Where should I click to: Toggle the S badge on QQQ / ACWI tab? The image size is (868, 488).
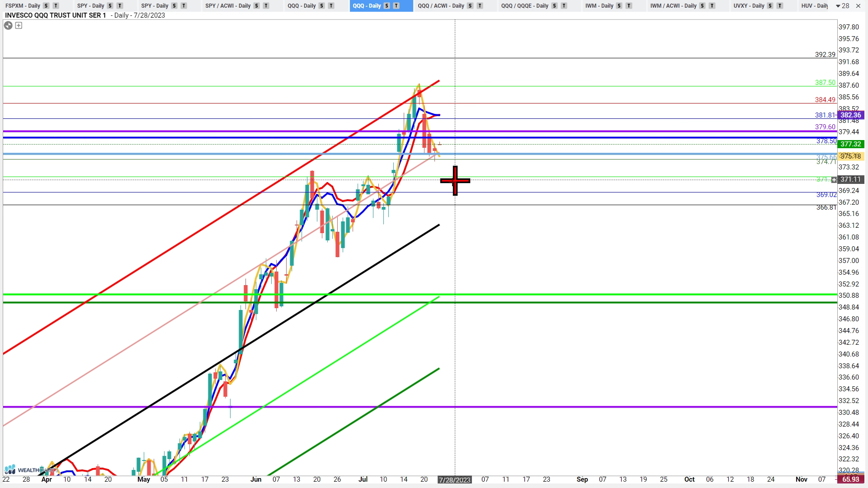tap(470, 6)
